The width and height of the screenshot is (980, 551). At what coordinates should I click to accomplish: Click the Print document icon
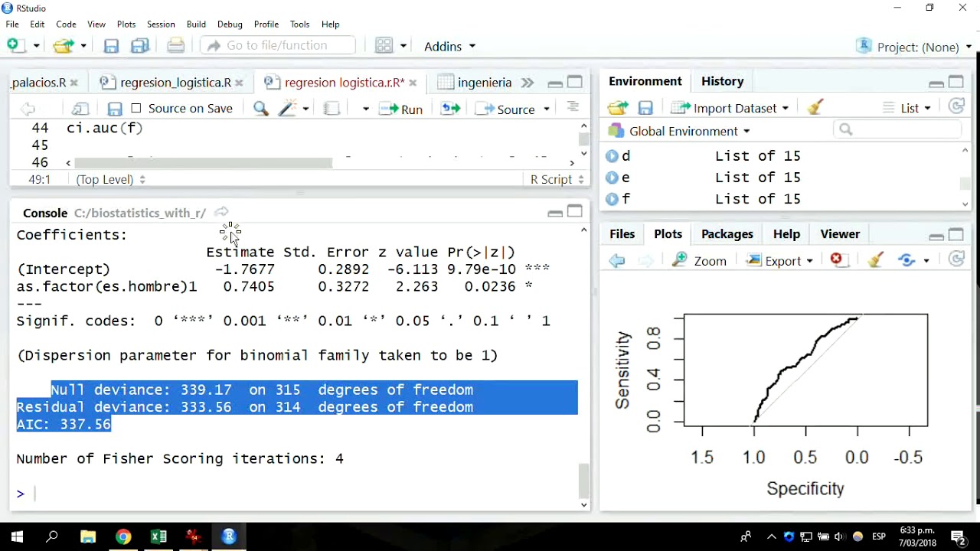pos(175,46)
